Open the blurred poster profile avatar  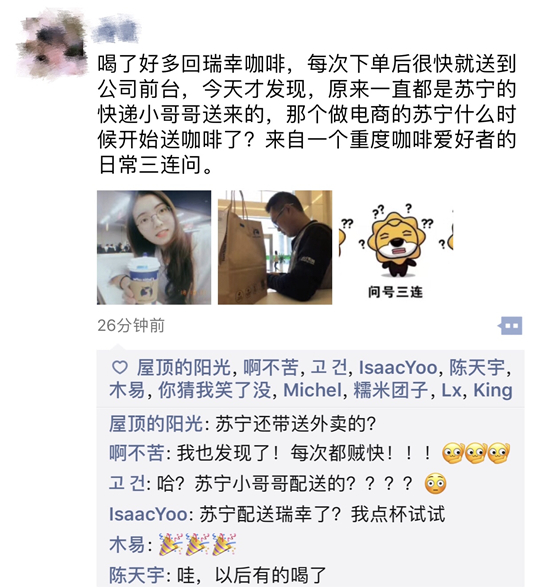tap(52, 43)
